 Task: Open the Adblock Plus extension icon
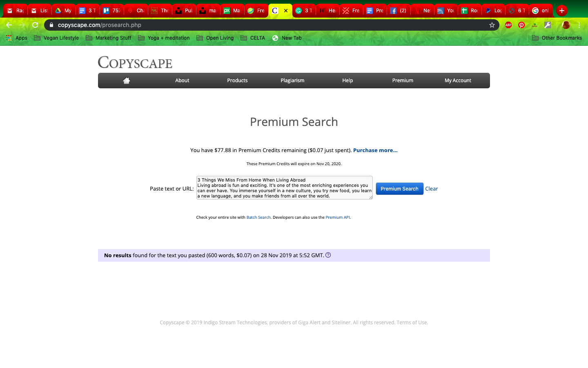click(508, 25)
